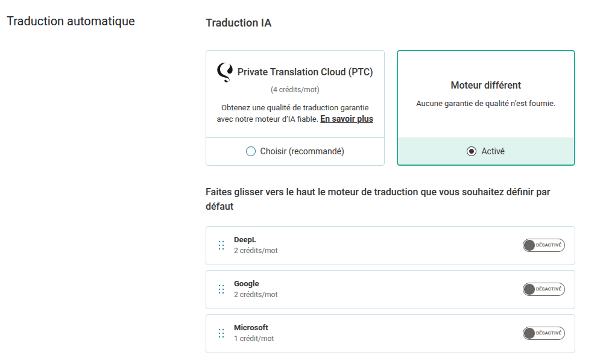The image size is (603, 364).
Task: Activate the Microsoft engine toggle
Action: [x=543, y=333]
